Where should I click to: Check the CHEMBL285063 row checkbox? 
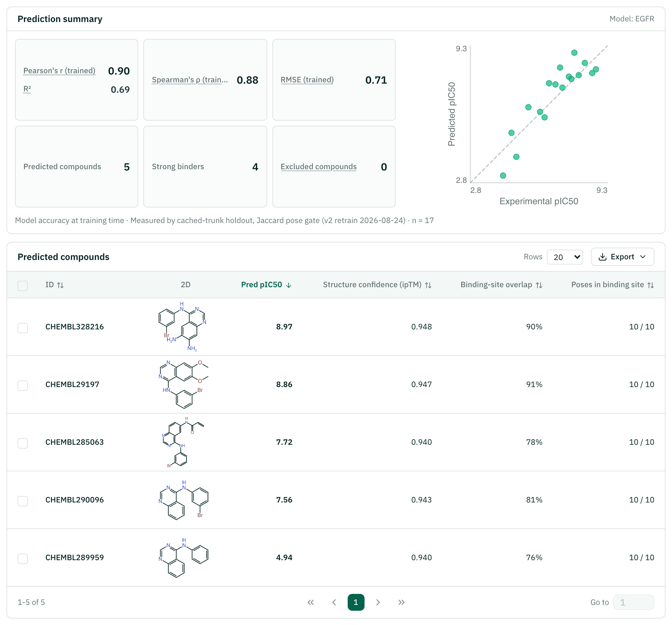[23, 443]
